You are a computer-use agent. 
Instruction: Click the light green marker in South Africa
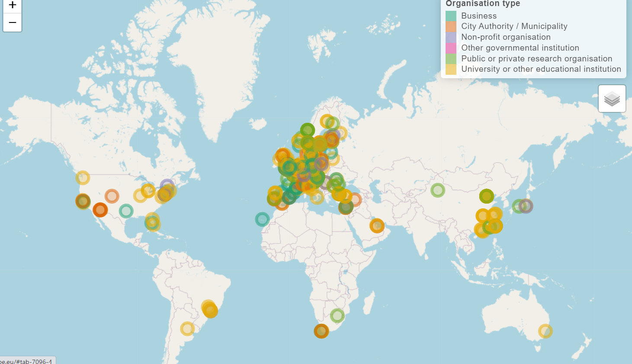pos(337,316)
